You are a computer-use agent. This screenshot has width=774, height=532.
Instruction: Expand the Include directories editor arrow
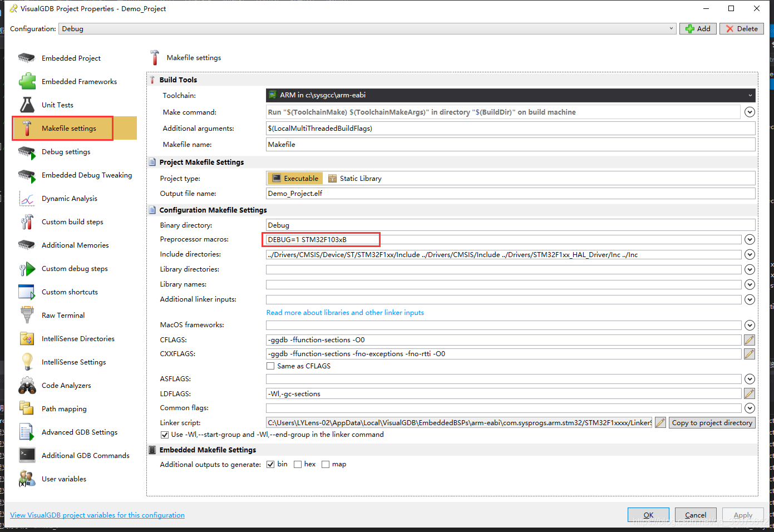(x=750, y=255)
